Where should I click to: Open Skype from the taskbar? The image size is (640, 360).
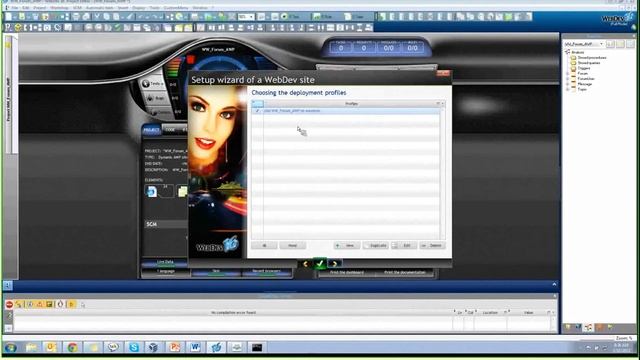pyautogui.click(x=133, y=347)
